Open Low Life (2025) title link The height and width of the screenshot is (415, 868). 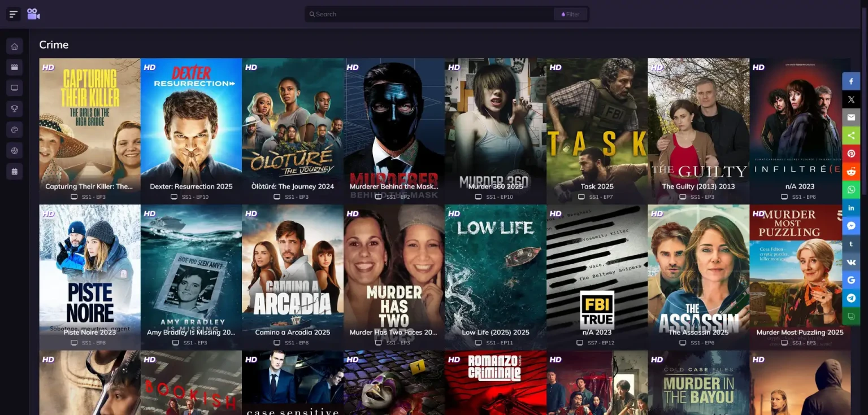pos(496,333)
